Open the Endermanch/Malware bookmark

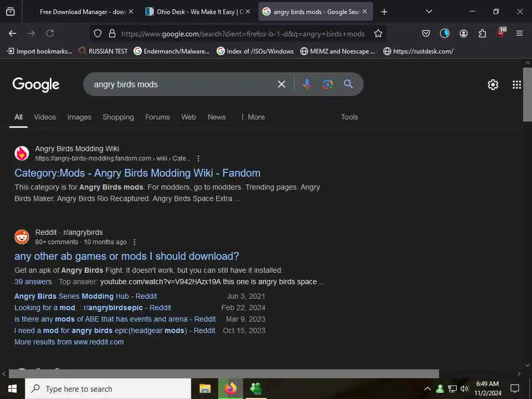pos(171,51)
